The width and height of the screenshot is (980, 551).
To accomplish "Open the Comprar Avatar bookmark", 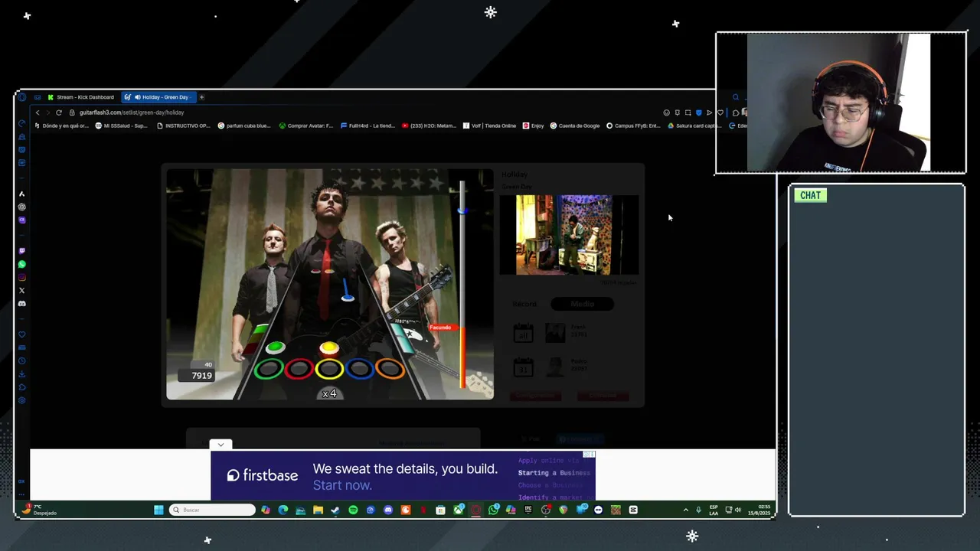I will (x=306, y=126).
